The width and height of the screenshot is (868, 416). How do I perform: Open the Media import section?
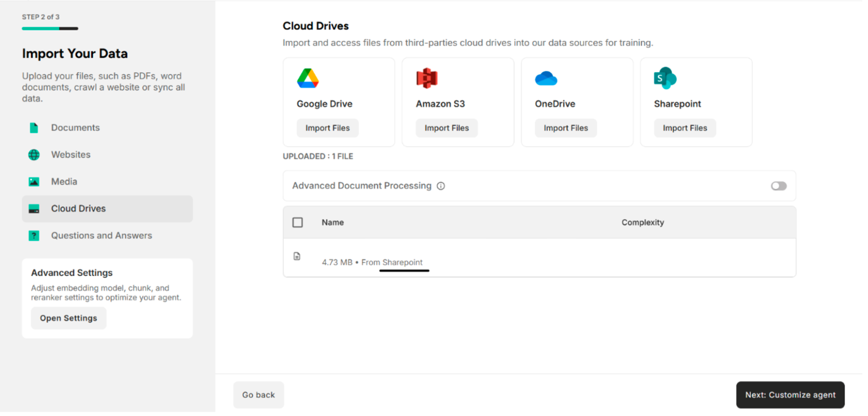point(64,181)
